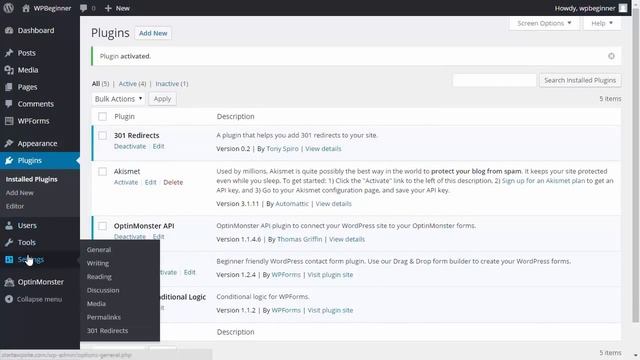The height and width of the screenshot is (360, 640).
Task: Click the WPBeginner home icon
Action: pos(26,8)
